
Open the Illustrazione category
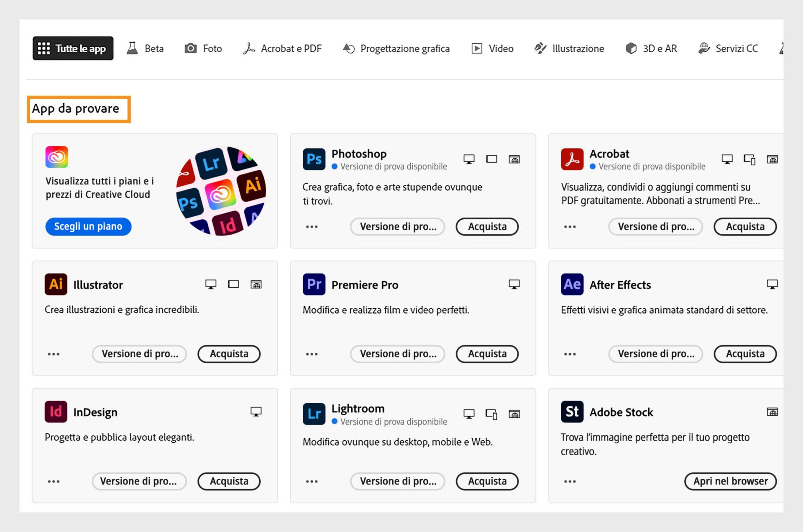point(569,49)
